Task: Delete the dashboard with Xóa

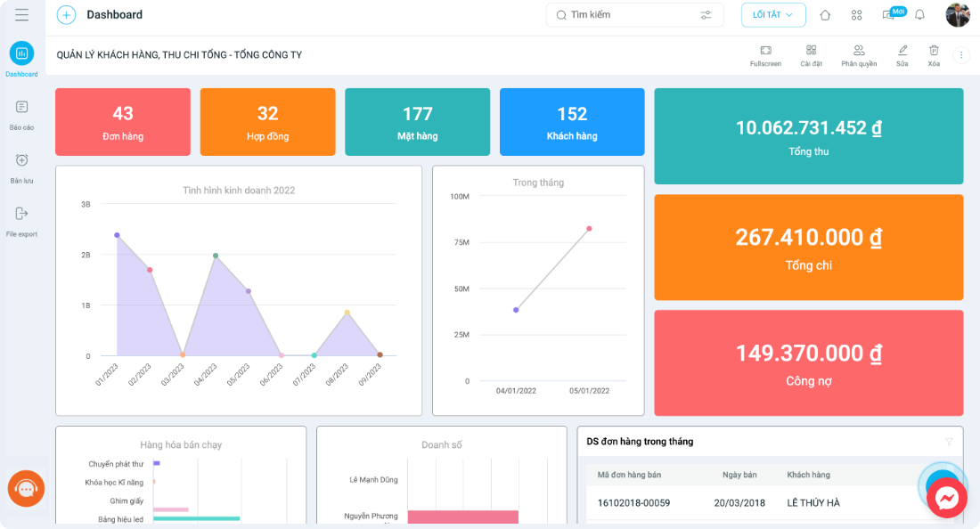Action: (934, 55)
